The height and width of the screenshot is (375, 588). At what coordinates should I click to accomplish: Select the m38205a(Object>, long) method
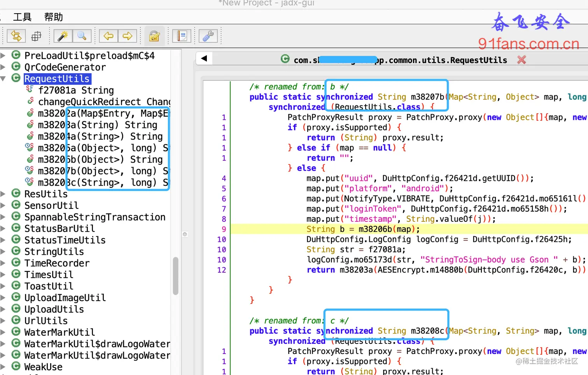pos(103,148)
